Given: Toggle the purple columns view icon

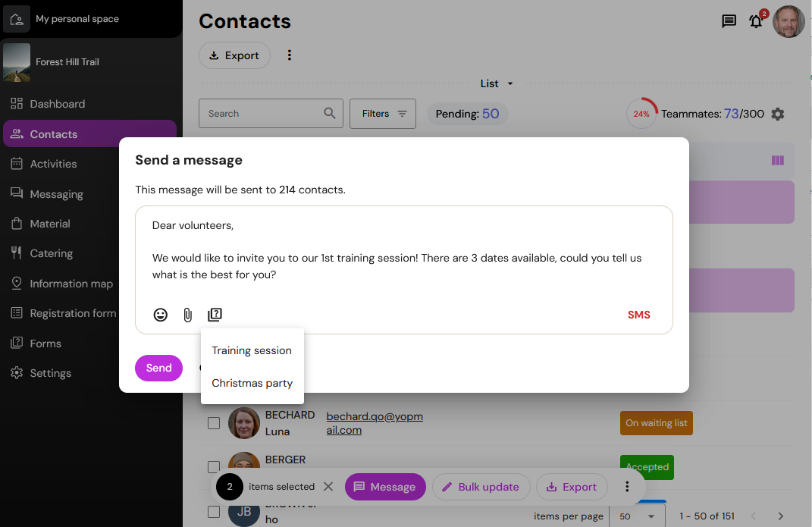Looking at the screenshot, I should coord(778,161).
